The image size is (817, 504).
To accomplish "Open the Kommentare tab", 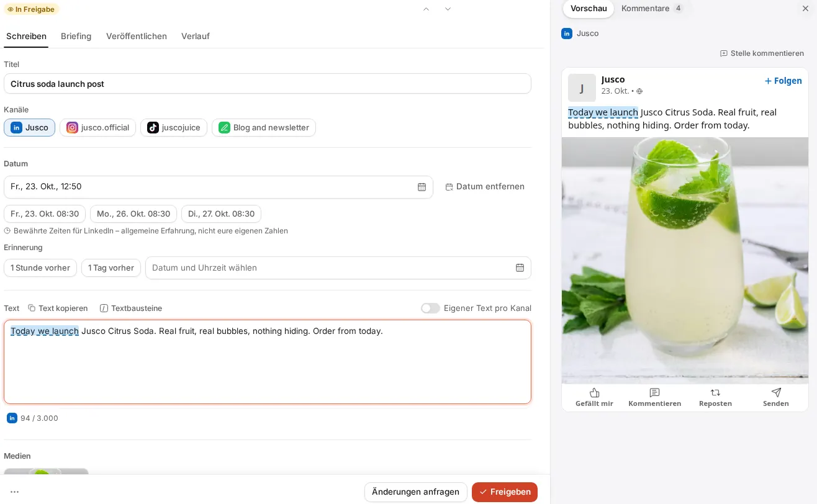I will tap(651, 9).
